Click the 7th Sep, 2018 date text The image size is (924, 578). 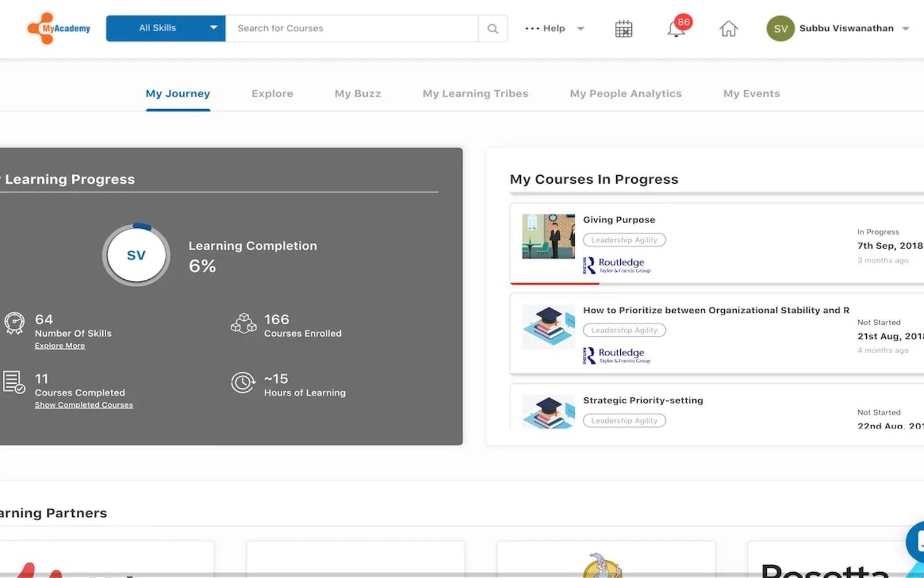(x=890, y=246)
